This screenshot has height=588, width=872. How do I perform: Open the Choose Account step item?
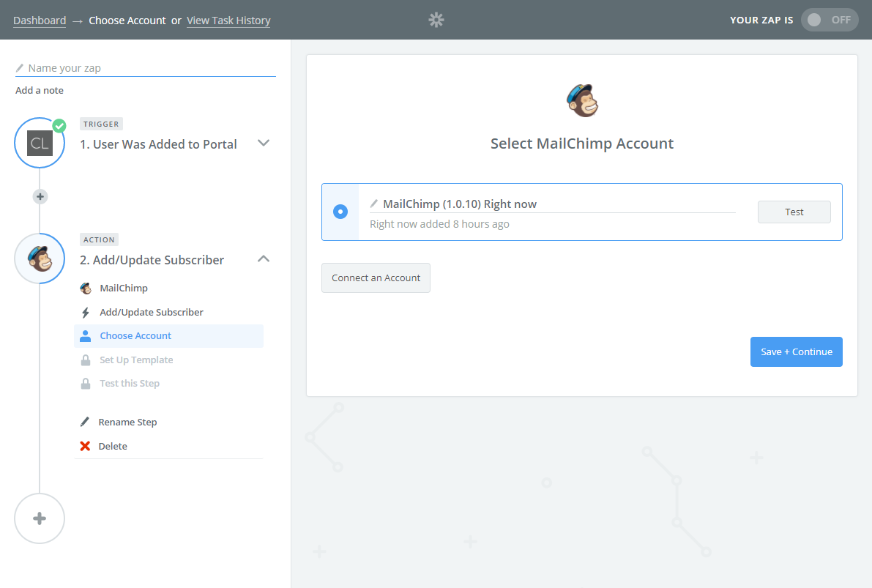tap(135, 336)
